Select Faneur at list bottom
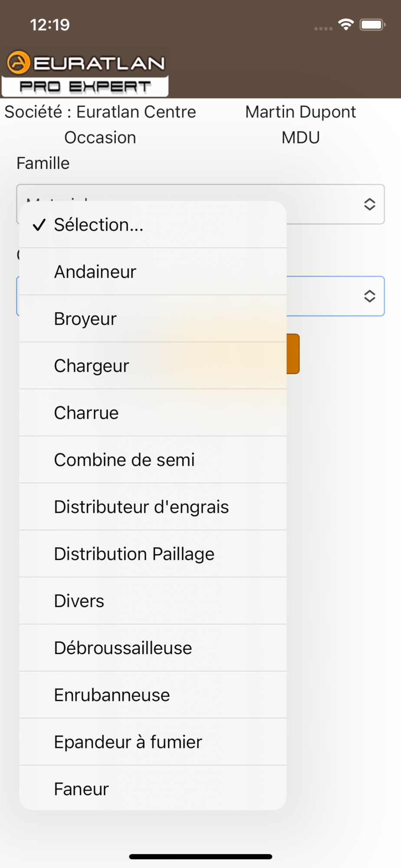This screenshot has width=401, height=868. tap(153, 788)
